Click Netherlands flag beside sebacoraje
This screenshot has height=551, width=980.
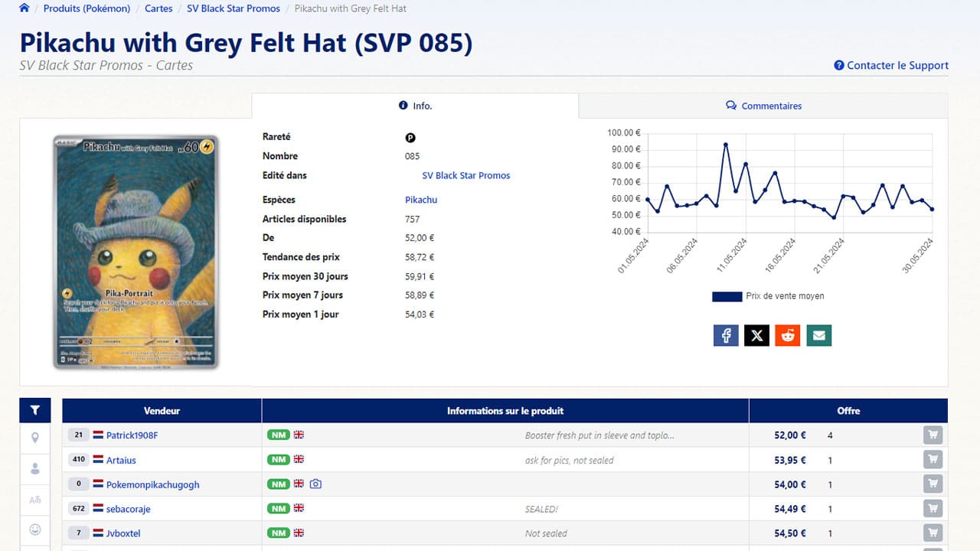98,509
